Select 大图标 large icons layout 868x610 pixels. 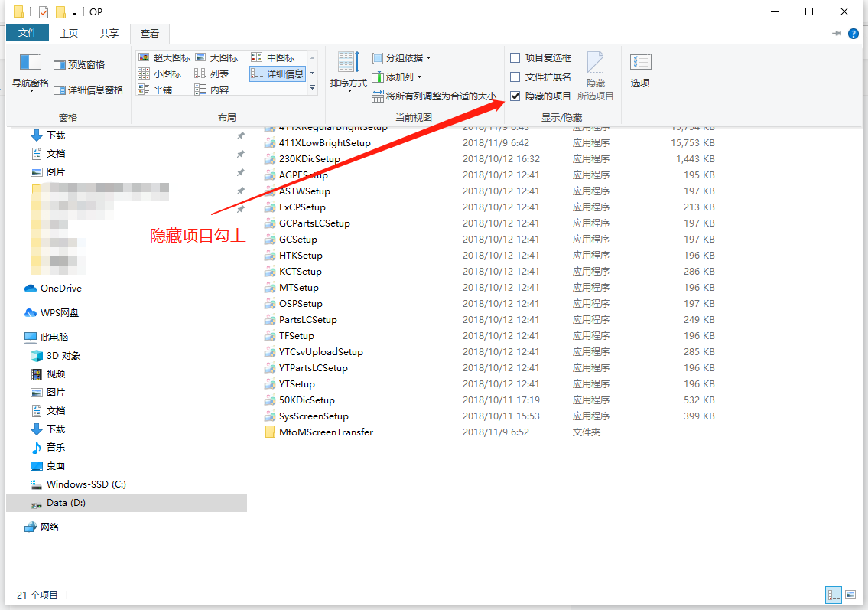coord(217,57)
